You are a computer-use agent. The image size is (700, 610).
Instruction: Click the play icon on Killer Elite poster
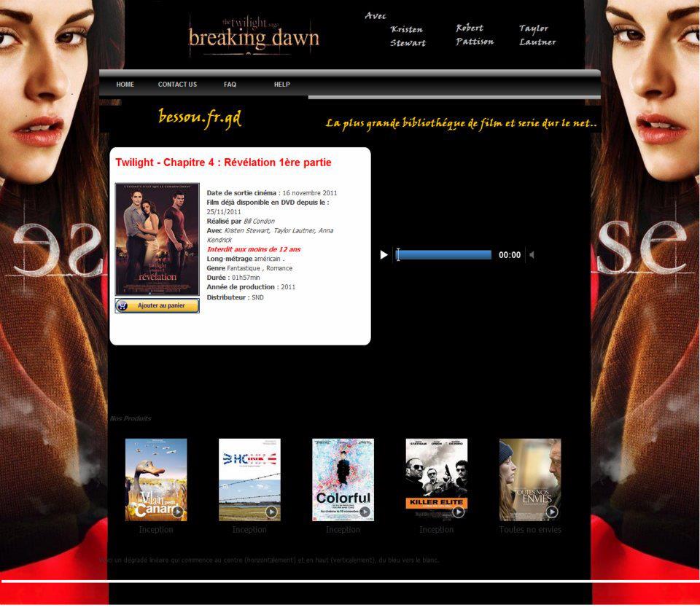(x=458, y=512)
